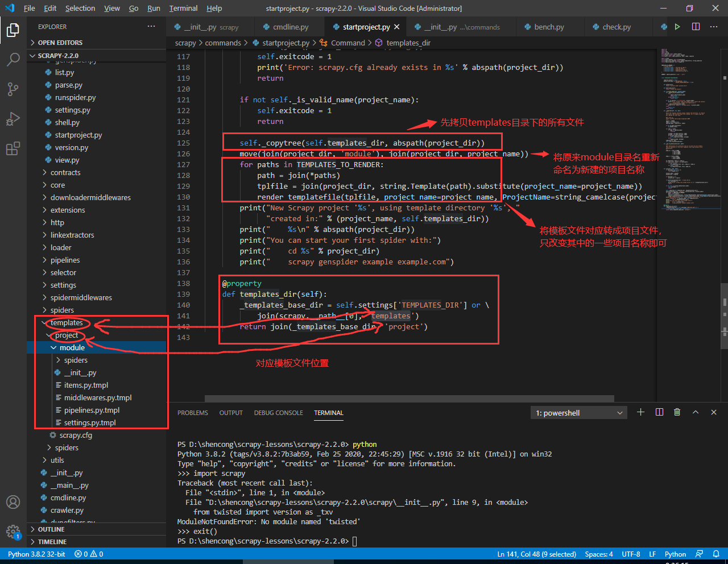Screen dimensions: 728x564
Task: Expand the OPEN EDITORS section
Action: click(97, 43)
